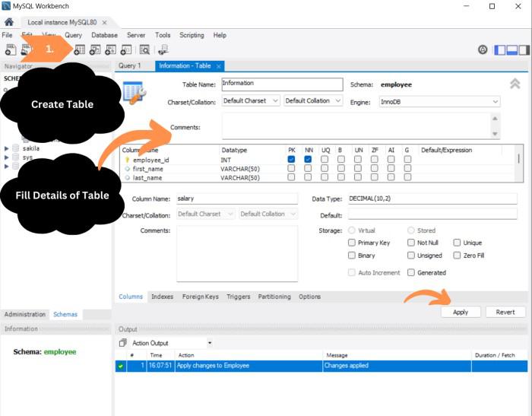Image resolution: width=532 pixels, height=416 pixels.
Task: Uncheck NN for employee_id column
Action: tap(308, 159)
